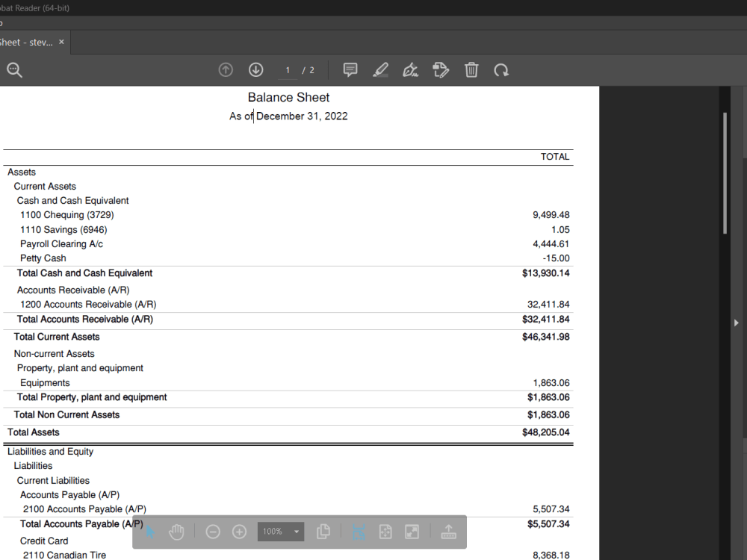Go to previous page arrow
This screenshot has width=747, height=560.
point(226,70)
